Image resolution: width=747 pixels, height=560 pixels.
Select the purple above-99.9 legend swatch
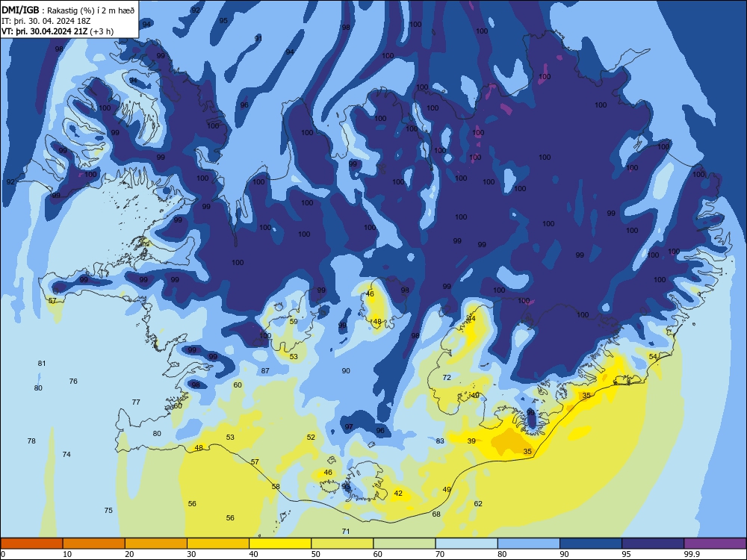(715, 544)
